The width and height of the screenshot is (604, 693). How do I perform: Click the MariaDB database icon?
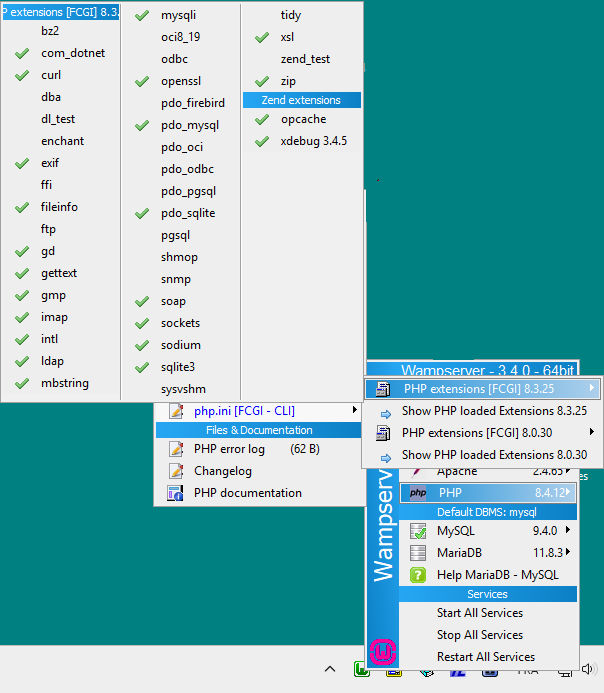pyautogui.click(x=419, y=553)
